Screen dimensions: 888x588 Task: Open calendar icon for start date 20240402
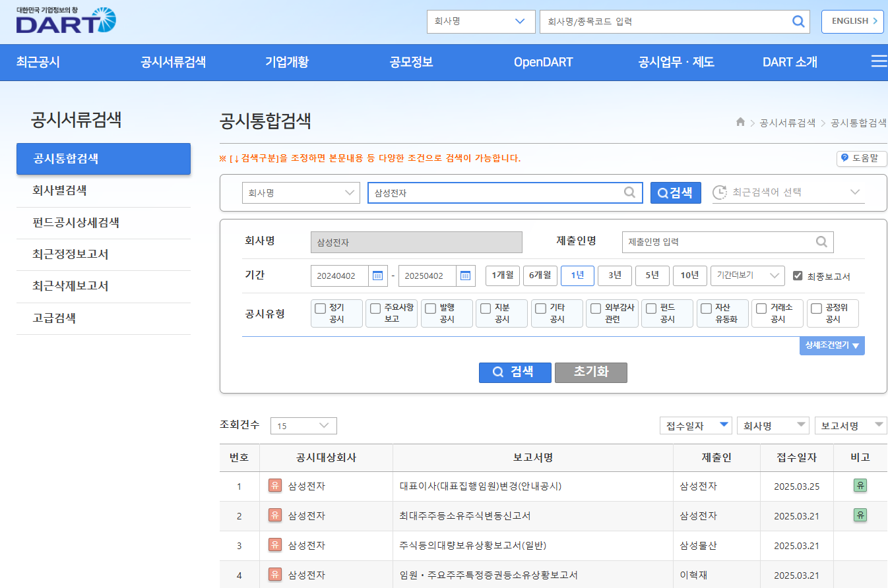pos(377,276)
